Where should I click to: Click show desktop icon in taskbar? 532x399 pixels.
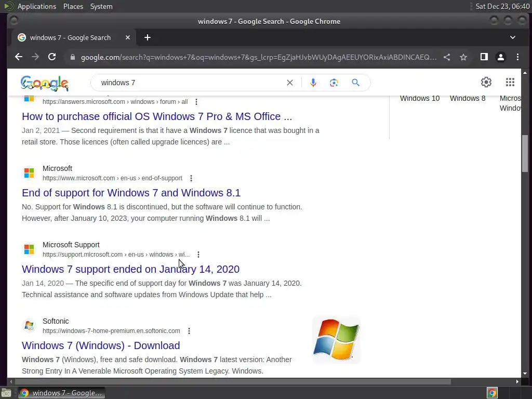click(6, 393)
